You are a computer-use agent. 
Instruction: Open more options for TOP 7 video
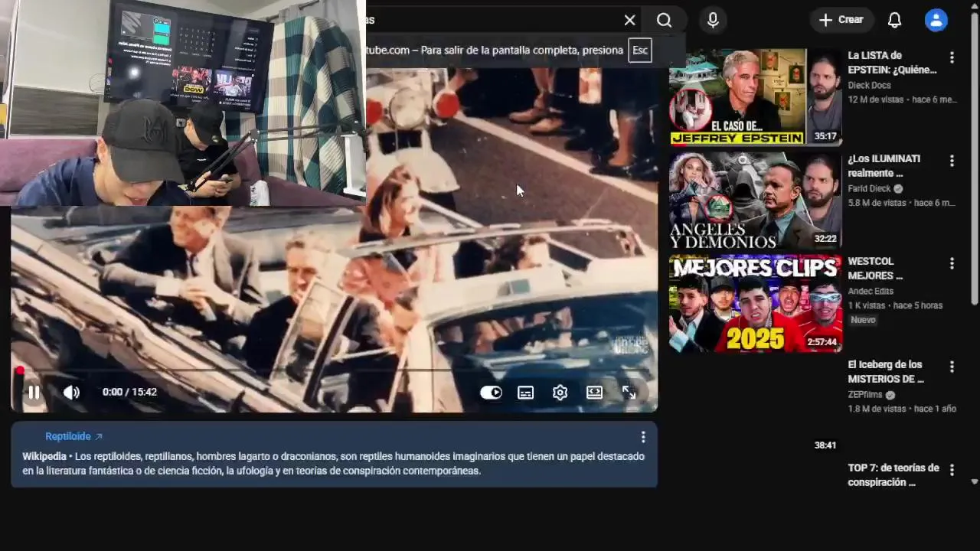point(952,470)
